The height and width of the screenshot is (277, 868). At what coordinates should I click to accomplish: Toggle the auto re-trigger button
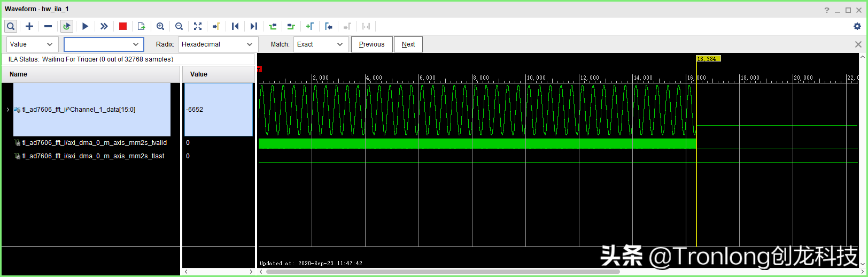click(66, 26)
